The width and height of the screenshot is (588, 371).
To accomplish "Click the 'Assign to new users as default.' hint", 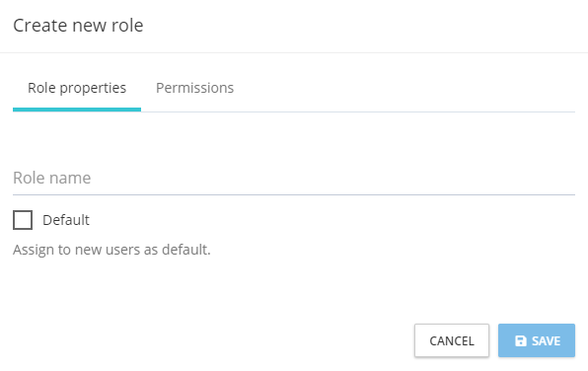I will [x=111, y=250].
